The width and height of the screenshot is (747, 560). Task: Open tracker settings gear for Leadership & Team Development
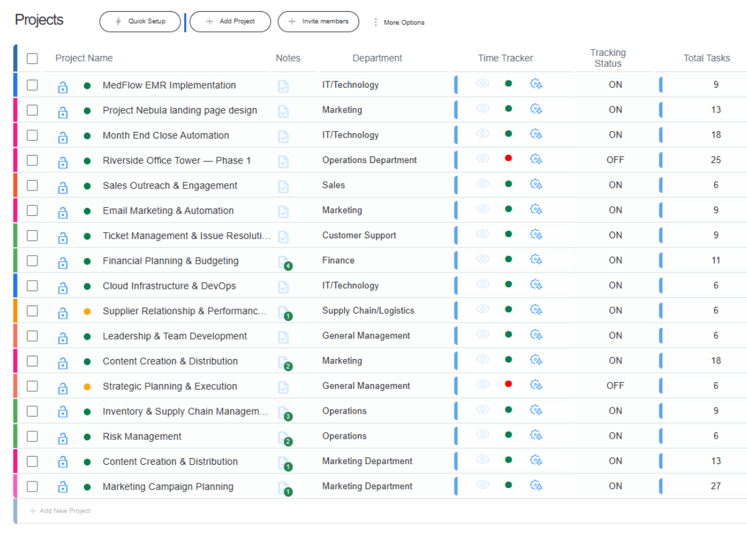coord(536,335)
